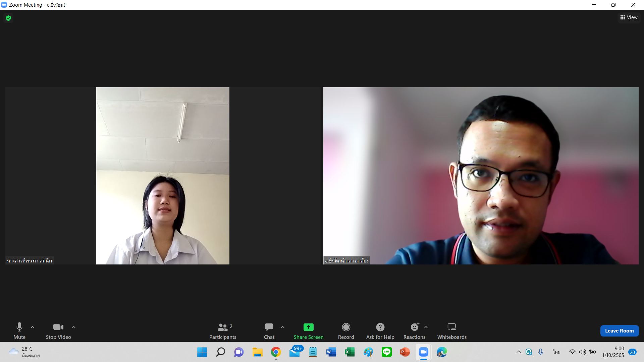Open the View layout menu
The width and height of the screenshot is (644, 362).
click(629, 17)
